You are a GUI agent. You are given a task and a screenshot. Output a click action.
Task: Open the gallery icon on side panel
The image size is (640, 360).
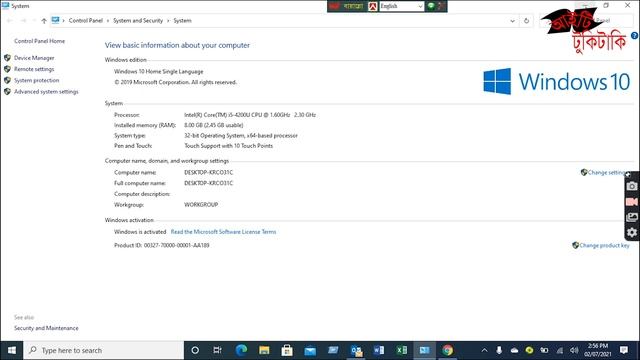click(632, 217)
